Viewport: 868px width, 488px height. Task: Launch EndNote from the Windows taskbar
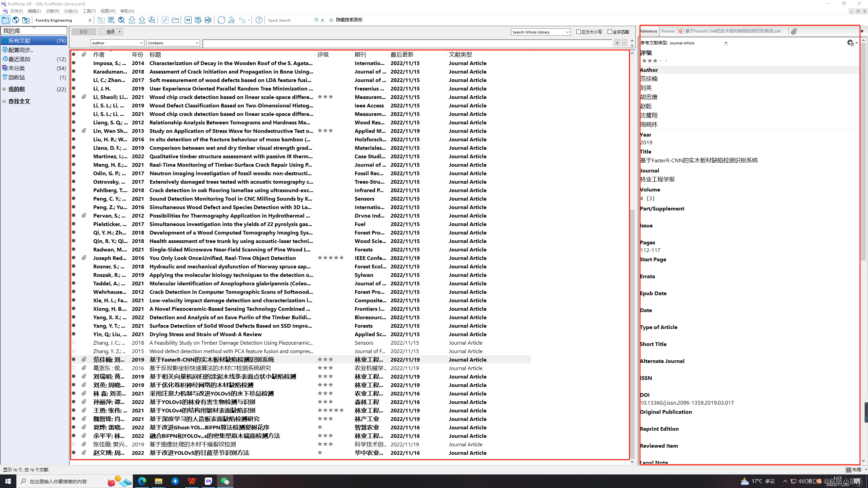click(208, 481)
